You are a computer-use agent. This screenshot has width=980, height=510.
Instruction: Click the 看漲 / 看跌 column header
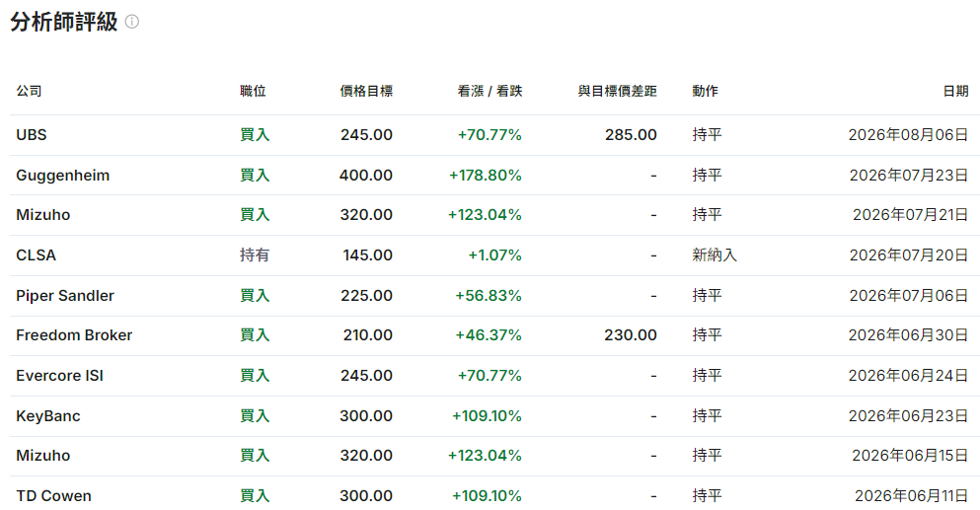[490, 92]
